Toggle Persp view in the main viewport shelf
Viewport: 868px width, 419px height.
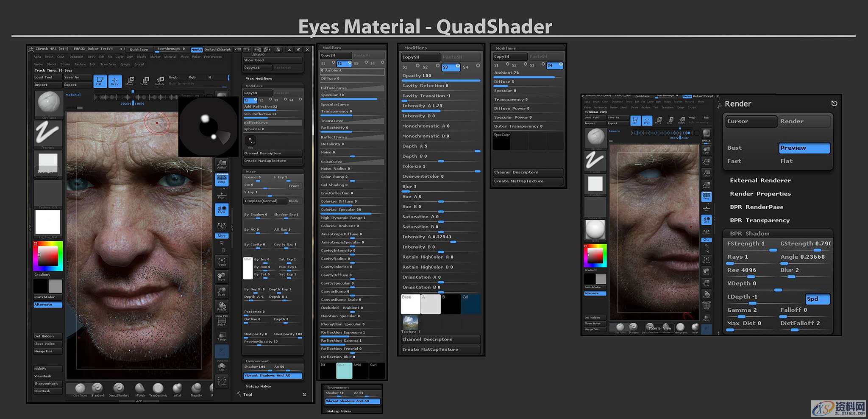tap(222, 180)
